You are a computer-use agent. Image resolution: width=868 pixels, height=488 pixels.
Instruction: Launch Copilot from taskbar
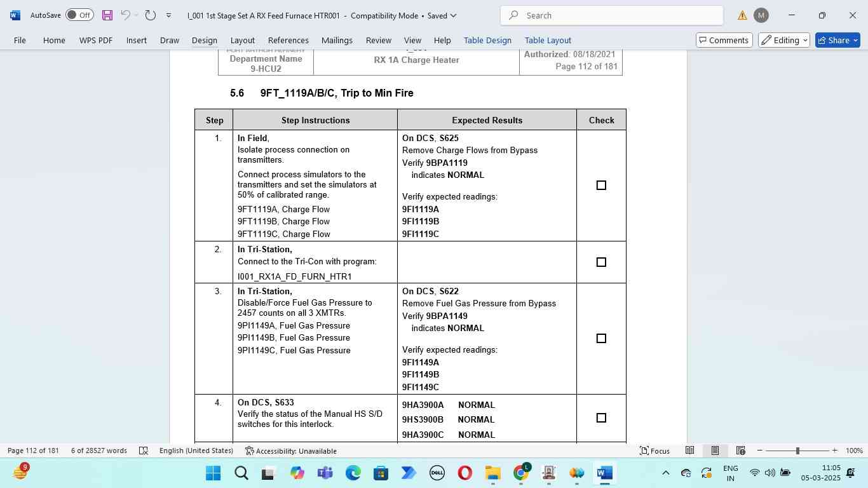(x=297, y=473)
